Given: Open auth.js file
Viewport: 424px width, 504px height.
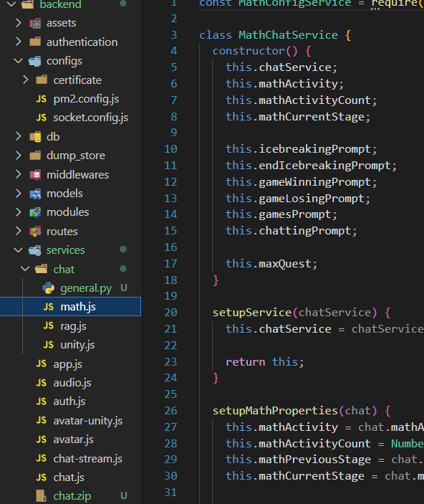Looking at the screenshot, I should pyautogui.click(x=69, y=401).
